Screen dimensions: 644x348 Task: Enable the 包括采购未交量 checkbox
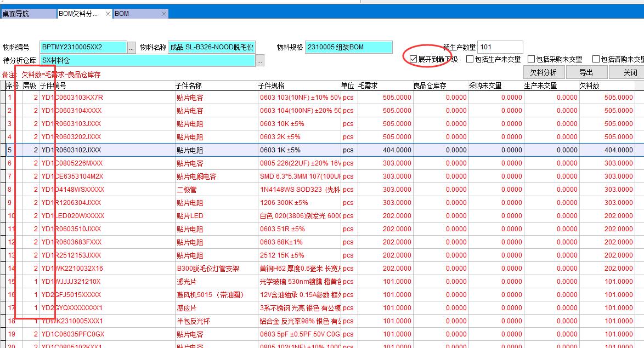531,59
